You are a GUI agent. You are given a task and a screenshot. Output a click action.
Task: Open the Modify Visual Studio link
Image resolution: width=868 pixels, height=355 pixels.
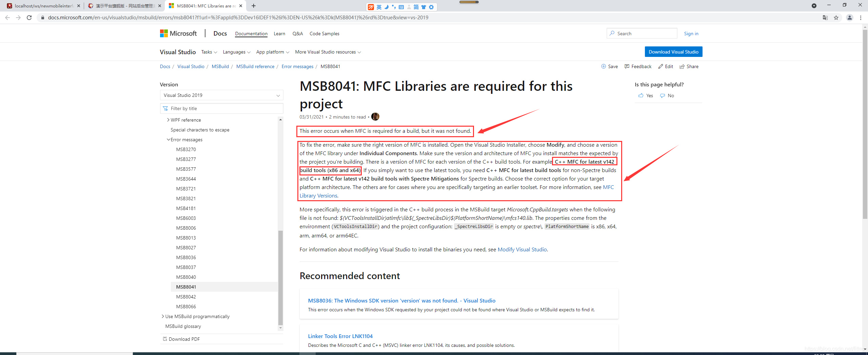pos(522,249)
